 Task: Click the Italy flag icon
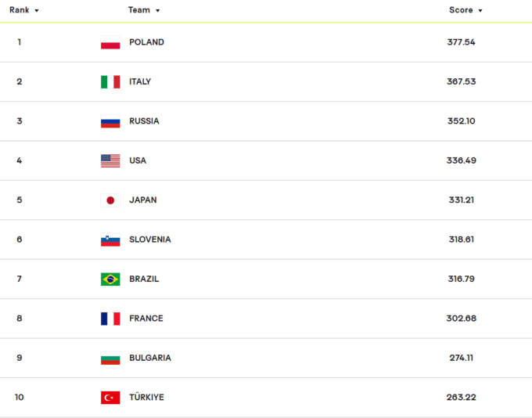[110, 82]
